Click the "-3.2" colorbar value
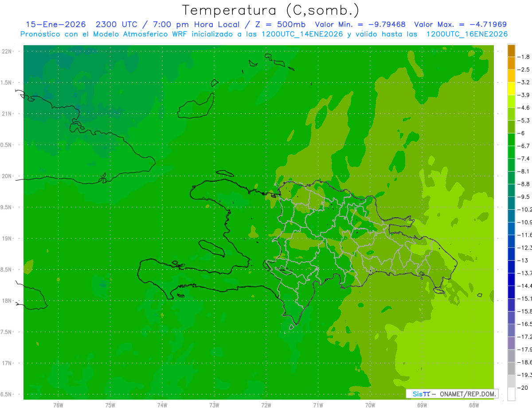This screenshot has width=532, height=411. 524,82
